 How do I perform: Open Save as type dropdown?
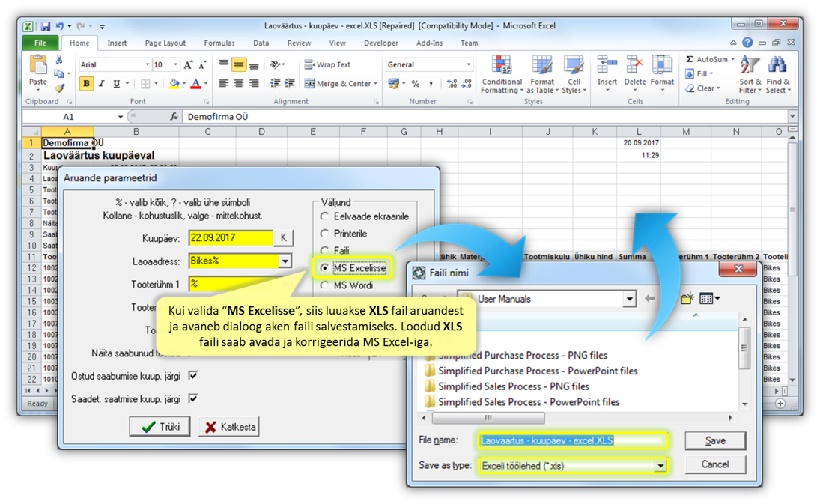tap(661, 465)
